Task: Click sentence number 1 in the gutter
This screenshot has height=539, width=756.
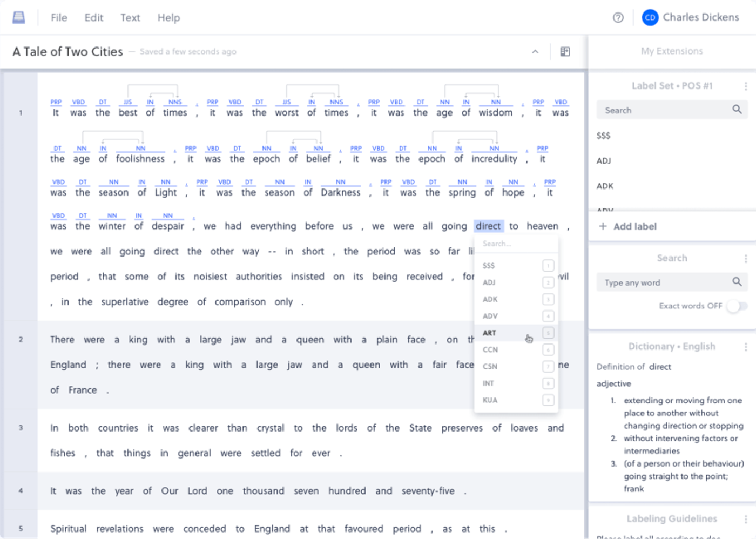Action: coord(21,113)
